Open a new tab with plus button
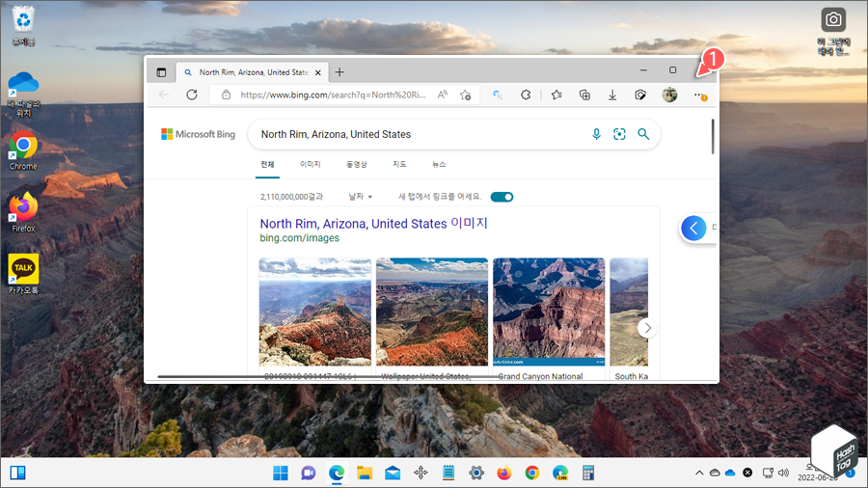This screenshot has width=868, height=488. [x=339, y=72]
